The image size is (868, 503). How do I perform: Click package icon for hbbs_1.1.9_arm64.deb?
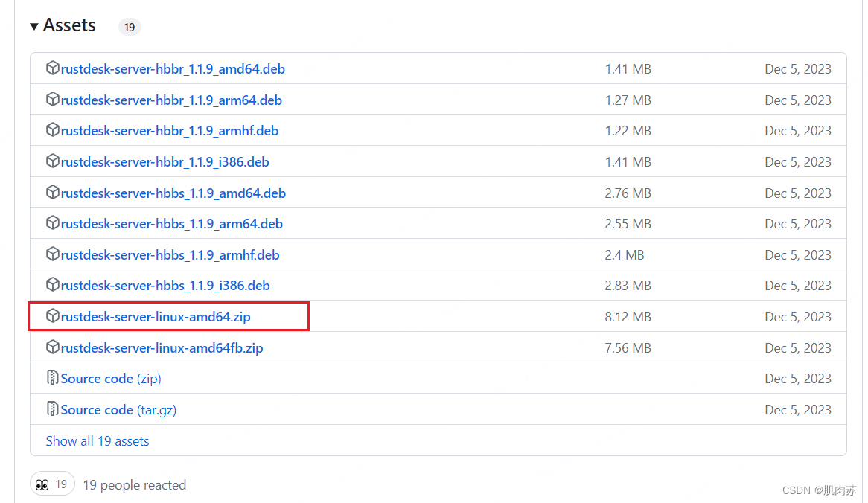(x=53, y=223)
